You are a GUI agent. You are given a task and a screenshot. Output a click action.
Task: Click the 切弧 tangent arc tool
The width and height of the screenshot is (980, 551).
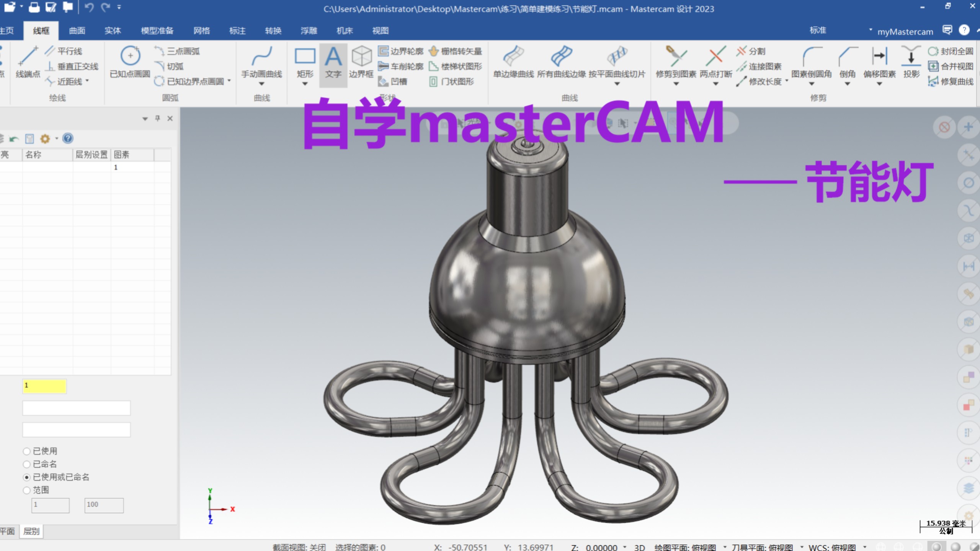tap(169, 66)
